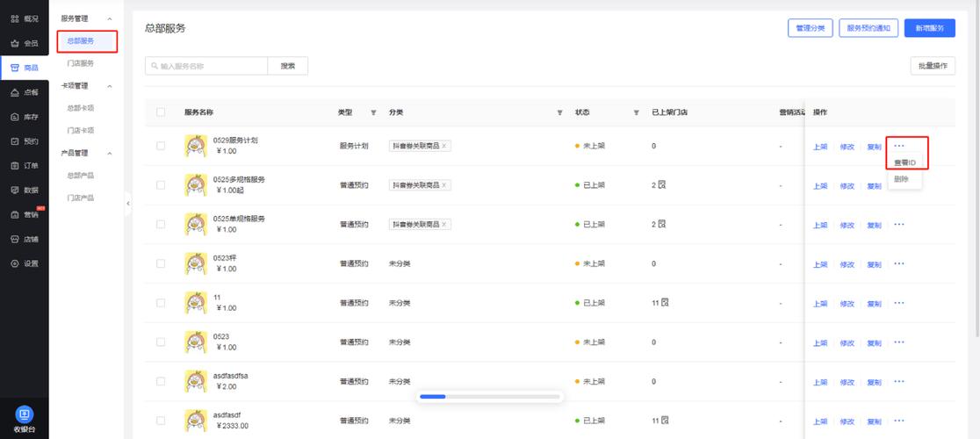View store list icon for 0525单规格服务
980x439 pixels.
664,224
